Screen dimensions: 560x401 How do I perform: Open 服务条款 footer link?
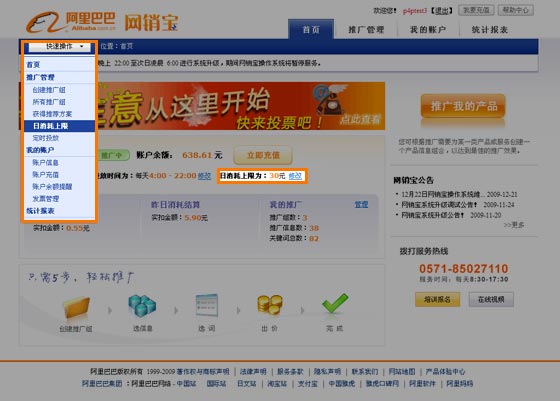290,372
